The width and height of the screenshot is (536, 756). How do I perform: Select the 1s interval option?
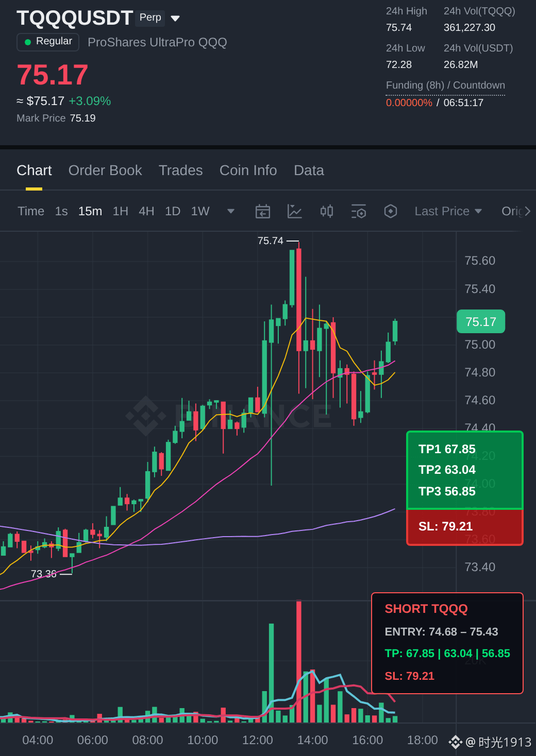pyautogui.click(x=61, y=211)
